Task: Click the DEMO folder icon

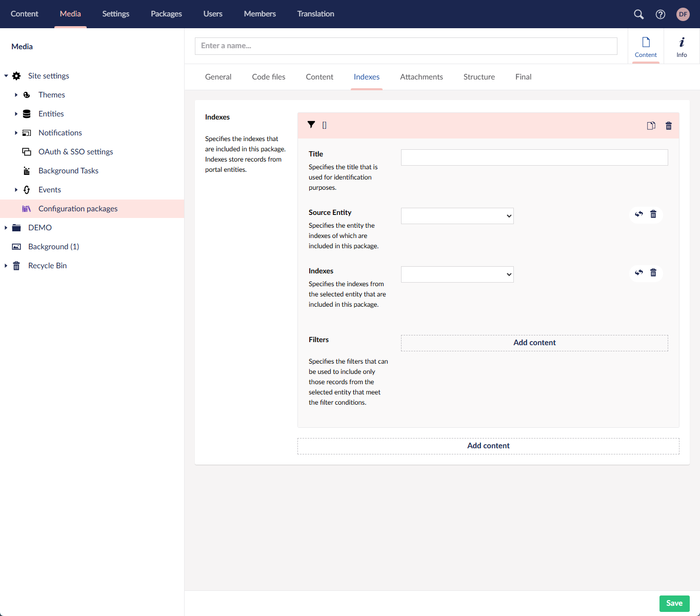Action: (16, 228)
